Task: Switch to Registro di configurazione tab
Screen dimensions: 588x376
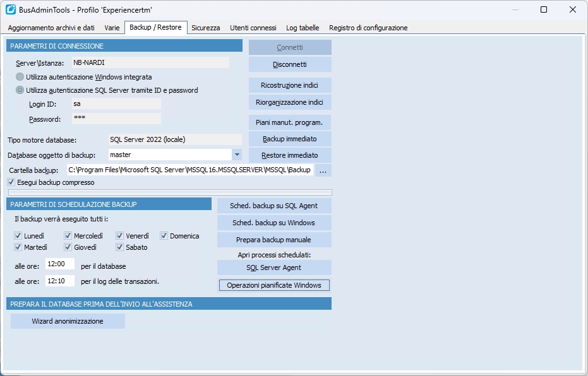Action: (x=368, y=28)
